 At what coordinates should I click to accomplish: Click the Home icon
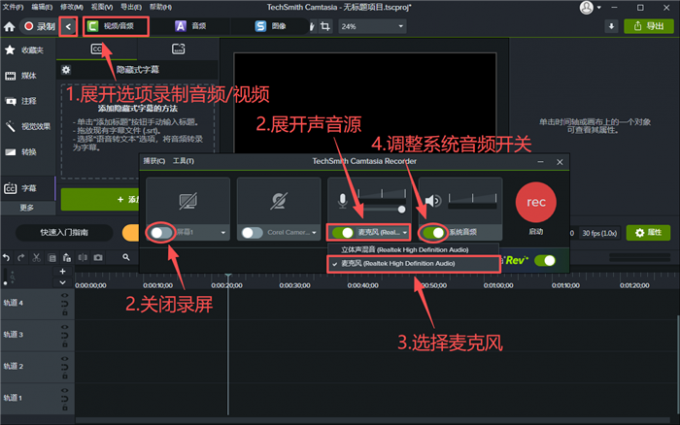(x=9, y=27)
